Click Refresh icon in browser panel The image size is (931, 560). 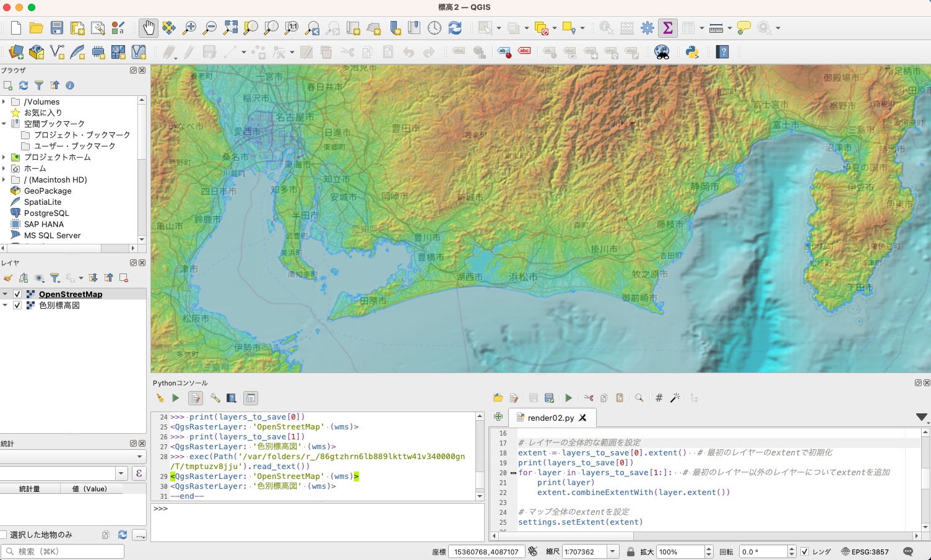(x=24, y=85)
